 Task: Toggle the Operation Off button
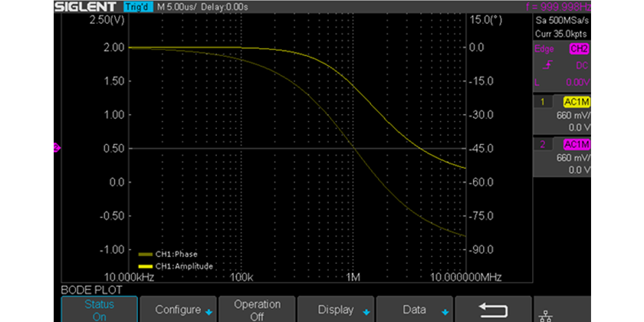[257, 310]
